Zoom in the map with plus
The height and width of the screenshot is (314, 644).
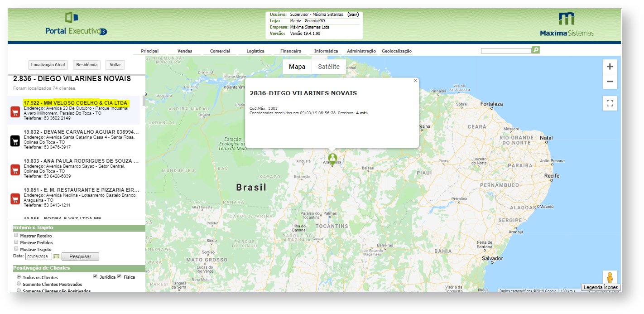[610, 67]
